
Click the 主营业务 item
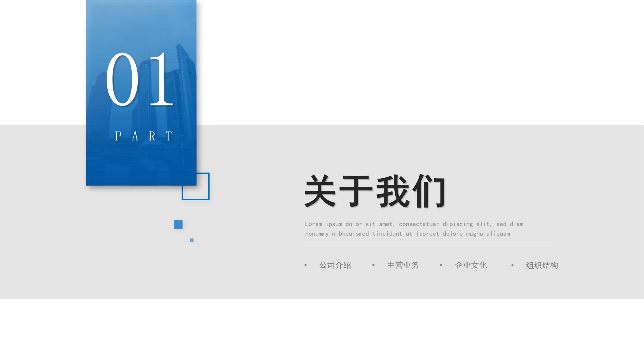point(403,265)
